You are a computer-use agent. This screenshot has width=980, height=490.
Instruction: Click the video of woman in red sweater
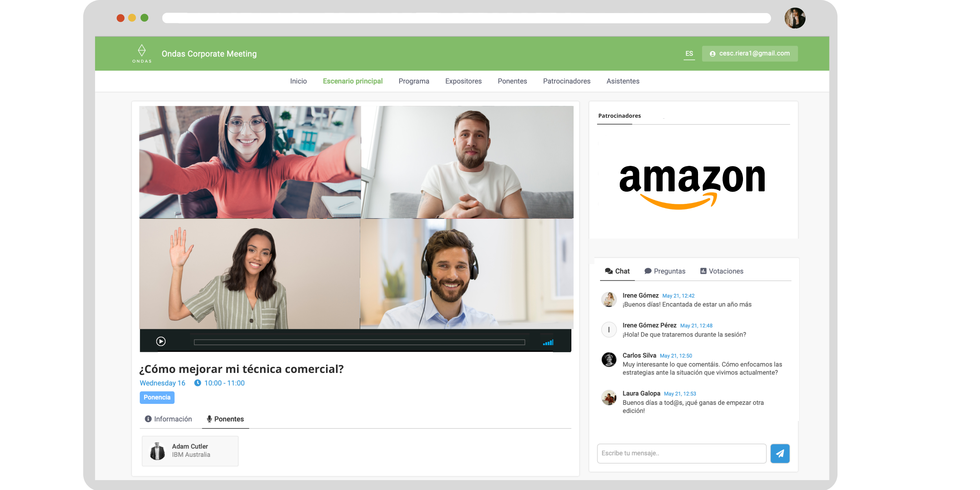(249, 162)
